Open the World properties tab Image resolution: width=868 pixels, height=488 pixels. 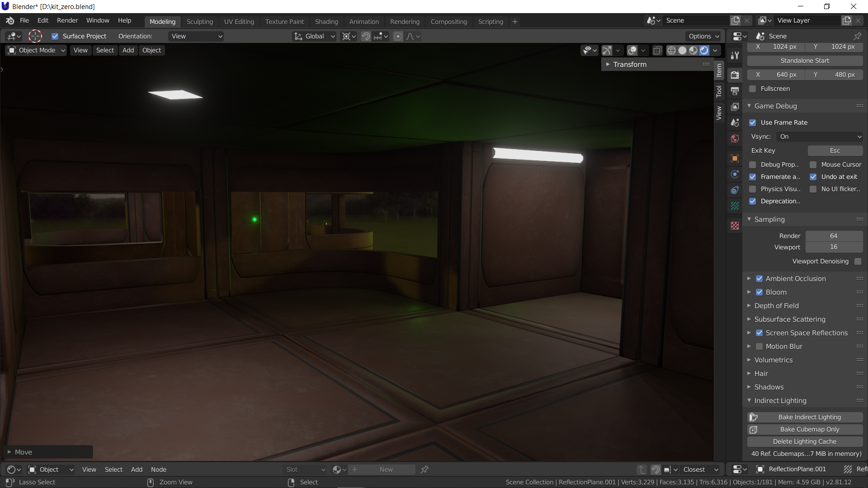[735, 138]
